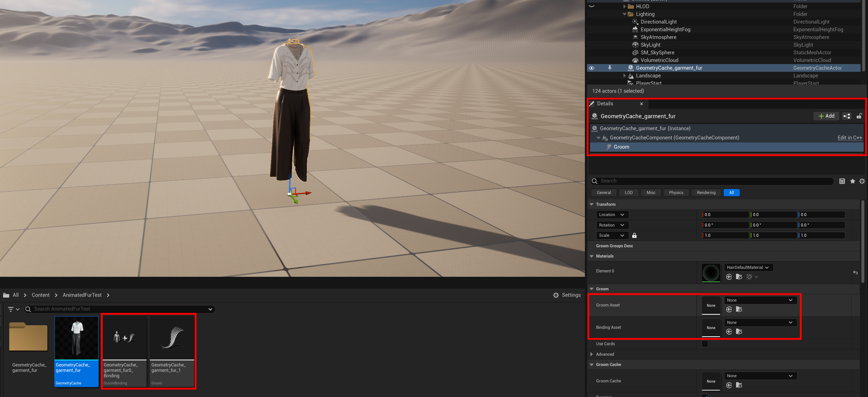
Task: Toggle the Scale lock ratio icon
Action: 634,236
